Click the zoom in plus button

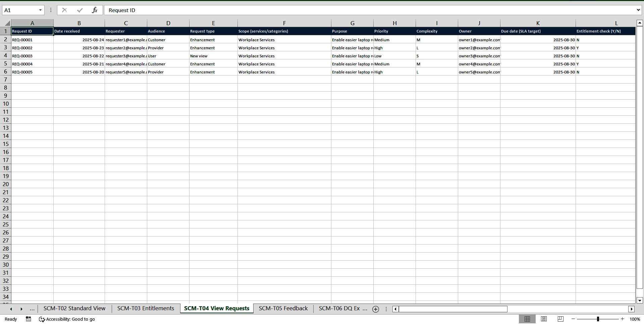(x=623, y=319)
